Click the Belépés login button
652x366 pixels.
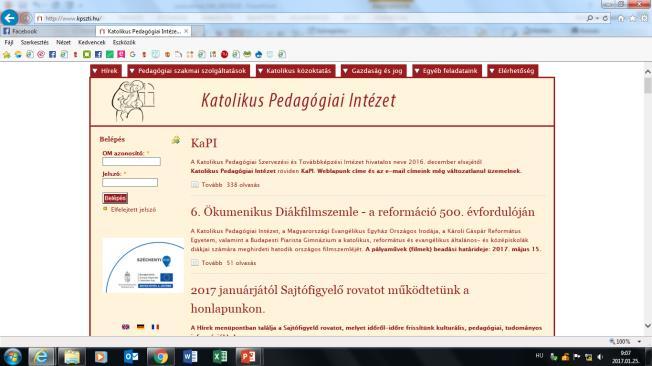pos(115,198)
